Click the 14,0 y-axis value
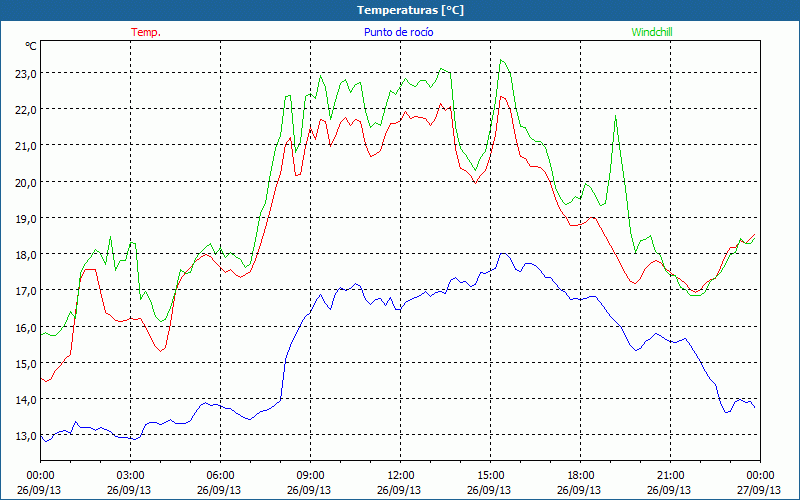This screenshot has height=500, width=800. [26, 399]
